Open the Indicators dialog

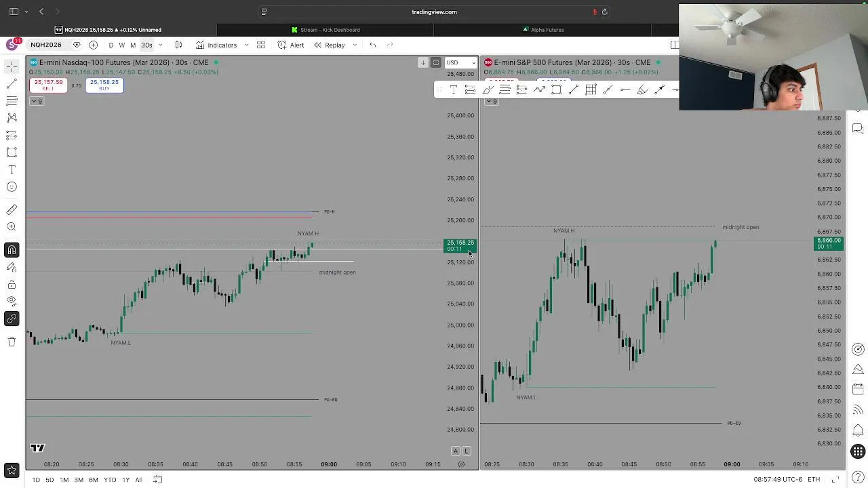216,45
